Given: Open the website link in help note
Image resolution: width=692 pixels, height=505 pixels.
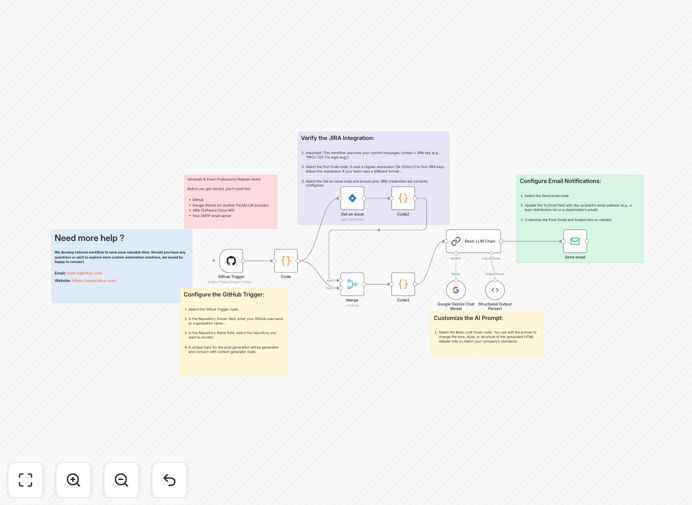Looking at the screenshot, I should tap(94, 281).
